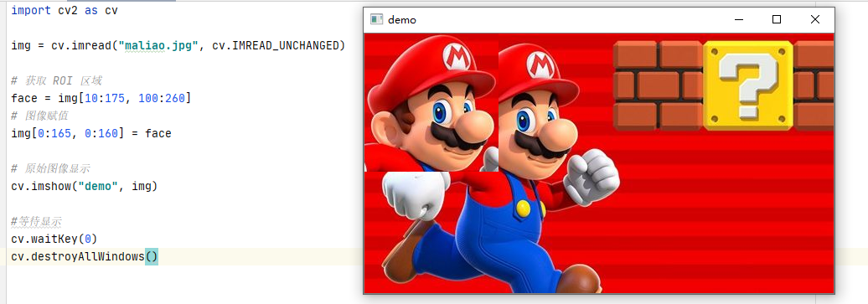Click Mario's gold overall button
This screenshot has height=304, width=868.
click(523, 208)
